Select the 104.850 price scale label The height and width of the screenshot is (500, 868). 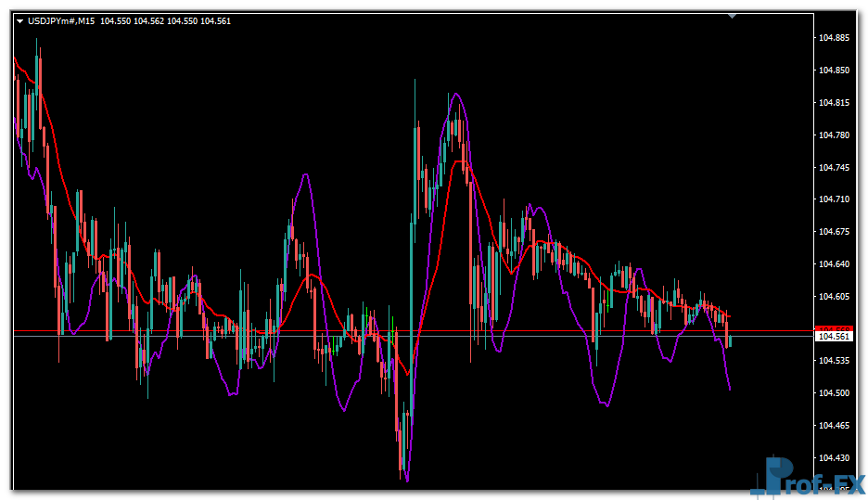(834, 71)
